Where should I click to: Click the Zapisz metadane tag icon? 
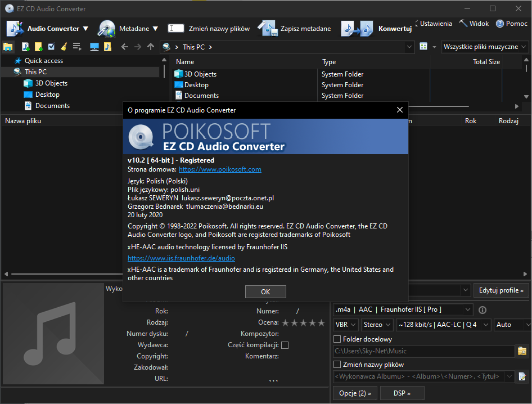(x=268, y=29)
